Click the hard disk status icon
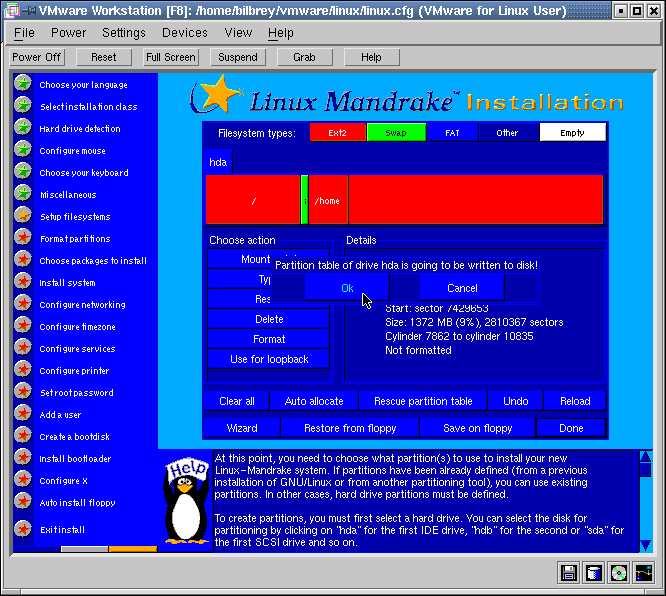Screen dimensions: 666x596 click(x=594, y=573)
